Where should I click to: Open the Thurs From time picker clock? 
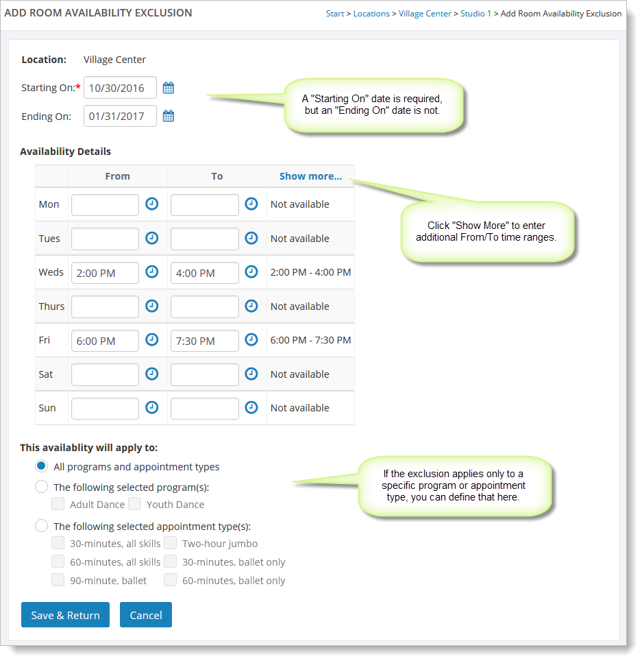tap(151, 306)
